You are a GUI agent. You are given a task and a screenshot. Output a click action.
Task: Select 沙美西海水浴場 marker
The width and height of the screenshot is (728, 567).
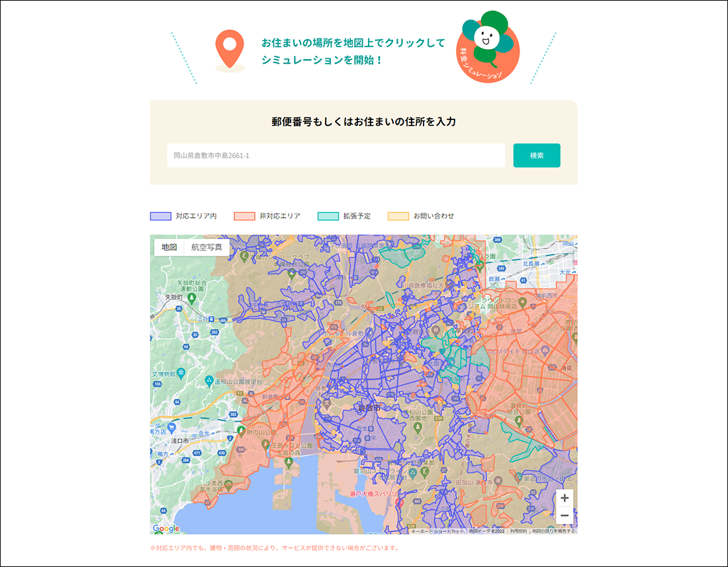point(228,486)
